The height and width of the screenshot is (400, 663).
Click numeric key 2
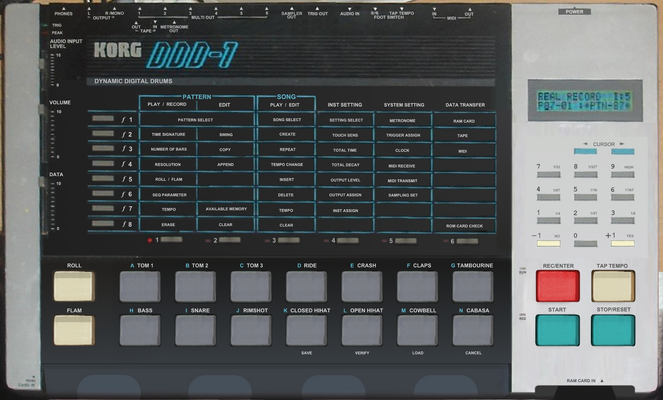pyautogui.click(x=586, y=220)
